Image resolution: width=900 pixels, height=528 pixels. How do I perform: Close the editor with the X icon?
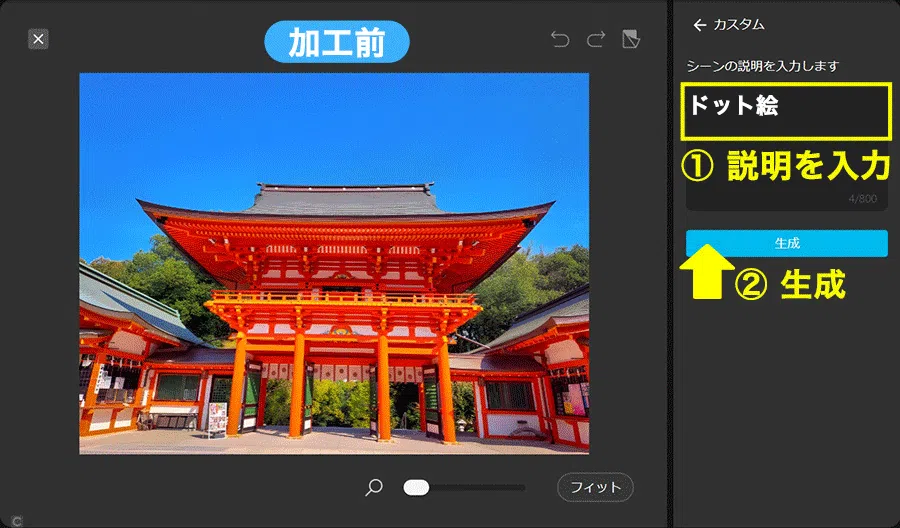[x=38, y=39]
